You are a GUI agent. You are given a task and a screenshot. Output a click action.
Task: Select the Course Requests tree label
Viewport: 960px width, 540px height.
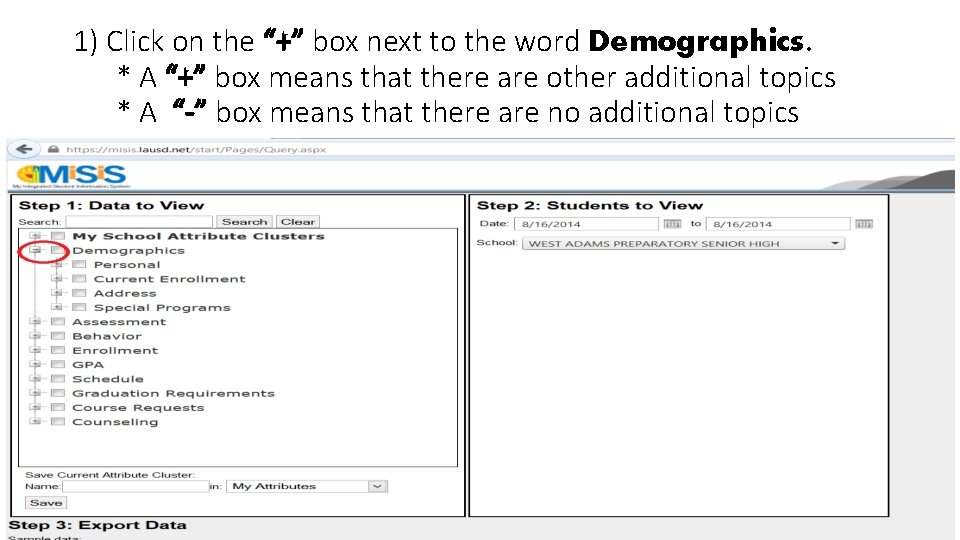[138, 407]
